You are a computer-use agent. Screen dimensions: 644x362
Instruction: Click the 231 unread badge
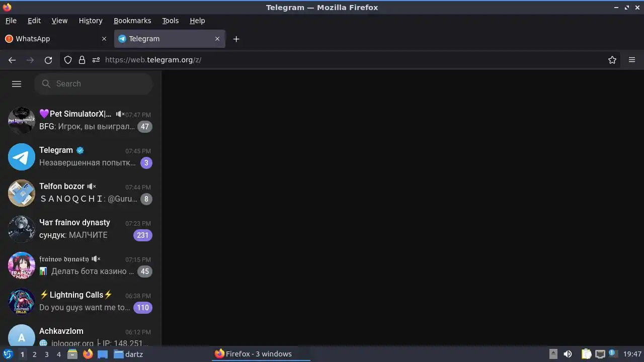tap(143, 235)
